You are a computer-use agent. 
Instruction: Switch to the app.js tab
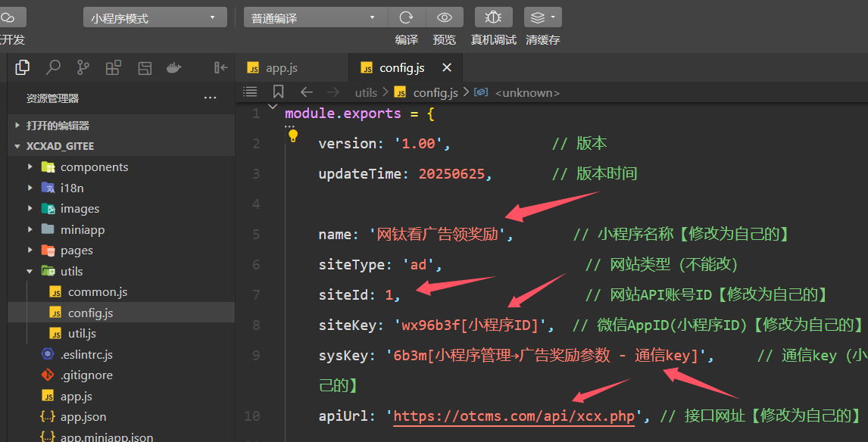coord(281,68)
